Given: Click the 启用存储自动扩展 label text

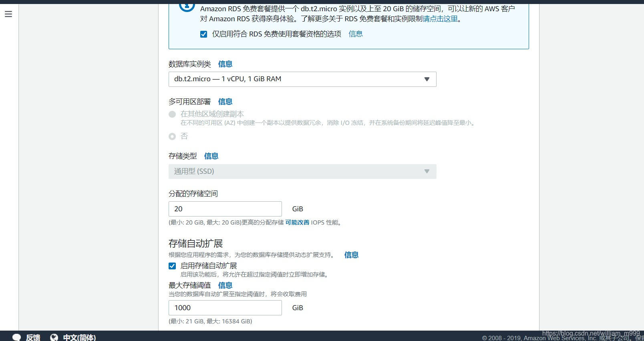Looking at the screenshot, I should (x=209, y=266).
